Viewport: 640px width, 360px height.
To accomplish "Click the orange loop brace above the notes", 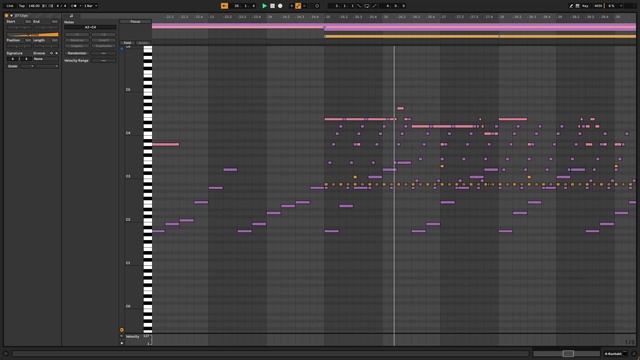I will tap(480, 36).
